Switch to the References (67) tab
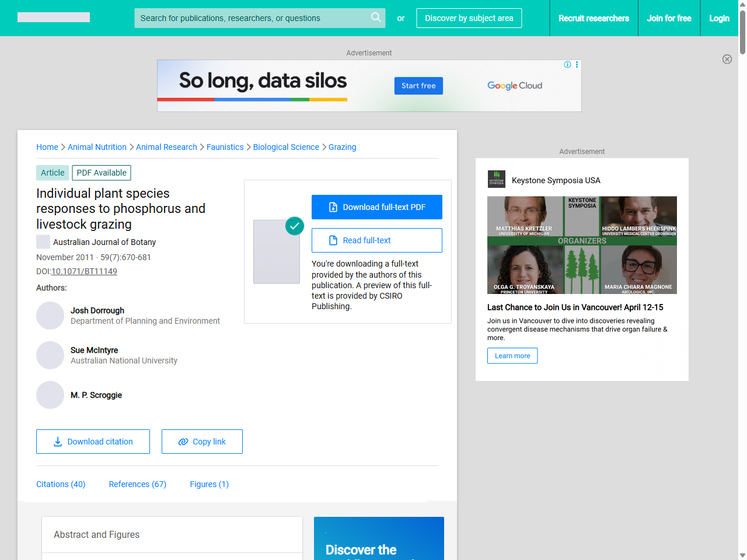Screen dimensions: 747x560 pyautogui.click(x=138, y=484)
